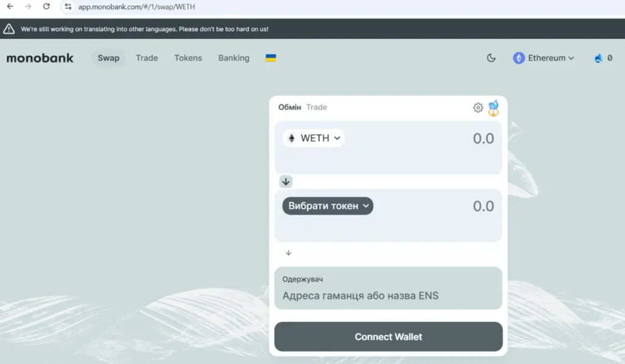The height and width of the screenshot is (364, 625).
Task: Open Tokens in the top navigation
Action: point(188,59)
